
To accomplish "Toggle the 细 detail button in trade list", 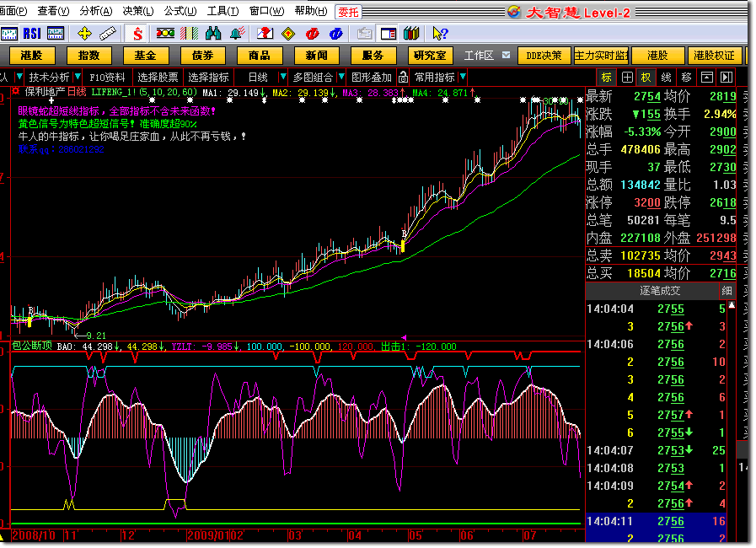I will 727,291.
